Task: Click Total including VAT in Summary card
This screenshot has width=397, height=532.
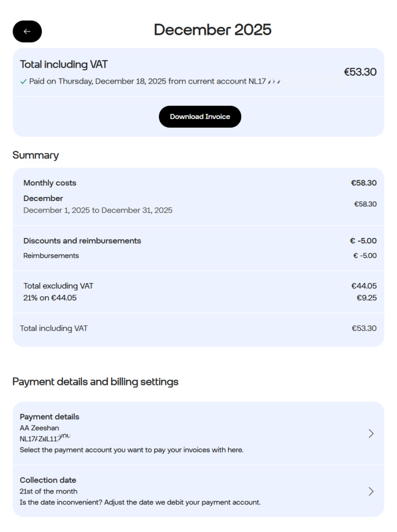Action: (53, 328)
